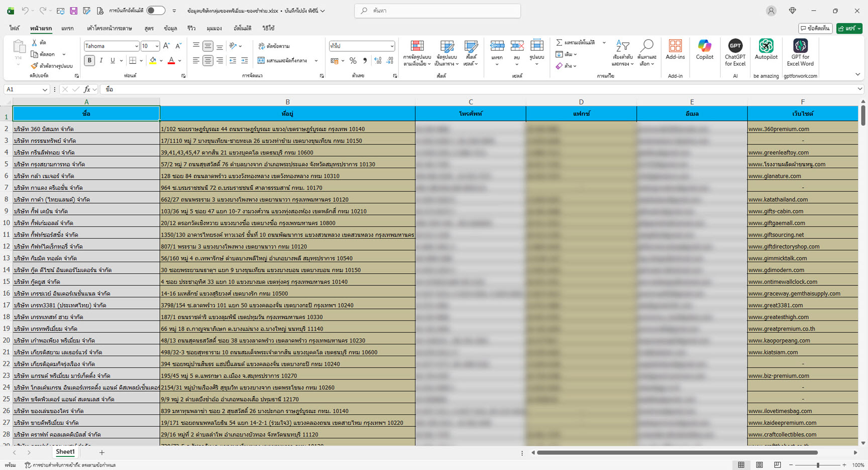Open the Copilot pane from the ribbon
The width and height of the screenshot is (868, 470).
coord(704,50)
